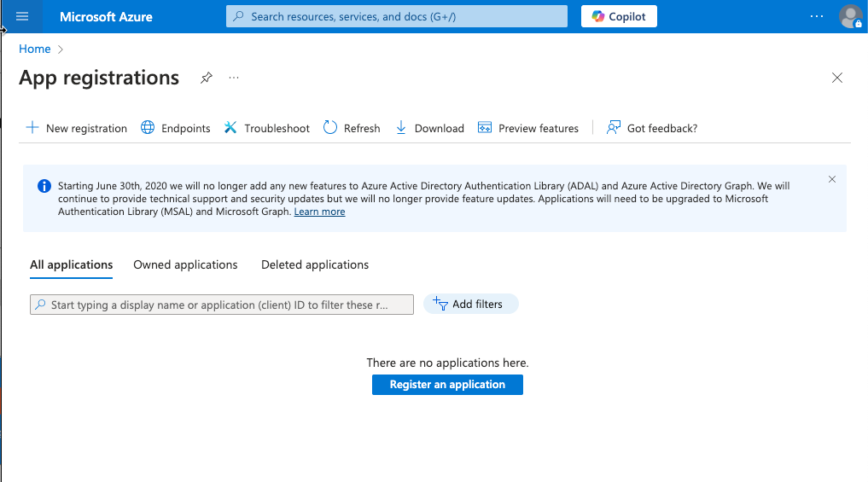The image size is (868, 482).
Task: Click the blue info icon in the banner
Action: pos(44,186)
